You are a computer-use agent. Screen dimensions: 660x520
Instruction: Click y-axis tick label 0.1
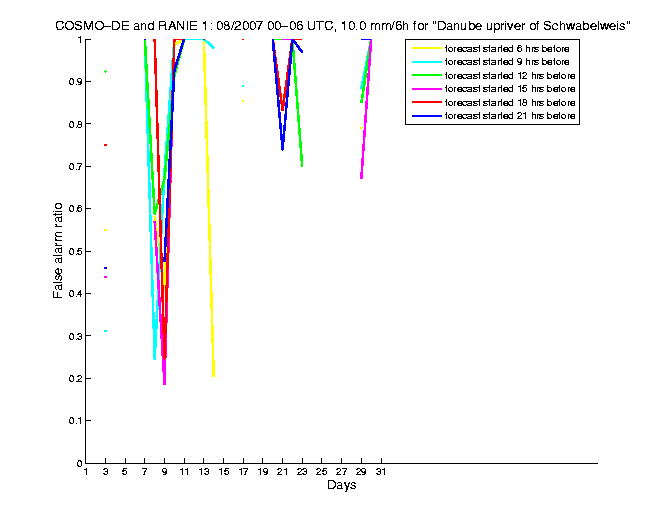[x=75, y=421]
